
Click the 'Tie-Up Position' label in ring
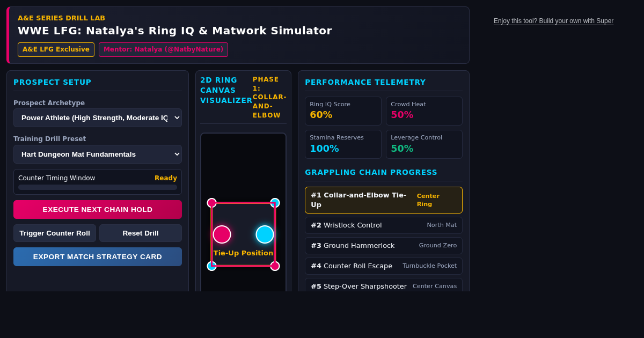(x=243, y=253)
